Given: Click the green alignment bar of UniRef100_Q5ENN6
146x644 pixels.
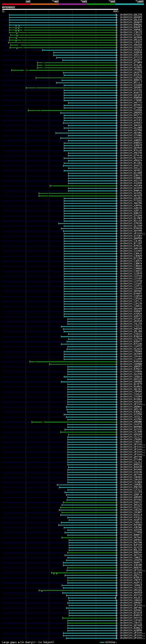Looking at the screenshot, I should 74,422.
